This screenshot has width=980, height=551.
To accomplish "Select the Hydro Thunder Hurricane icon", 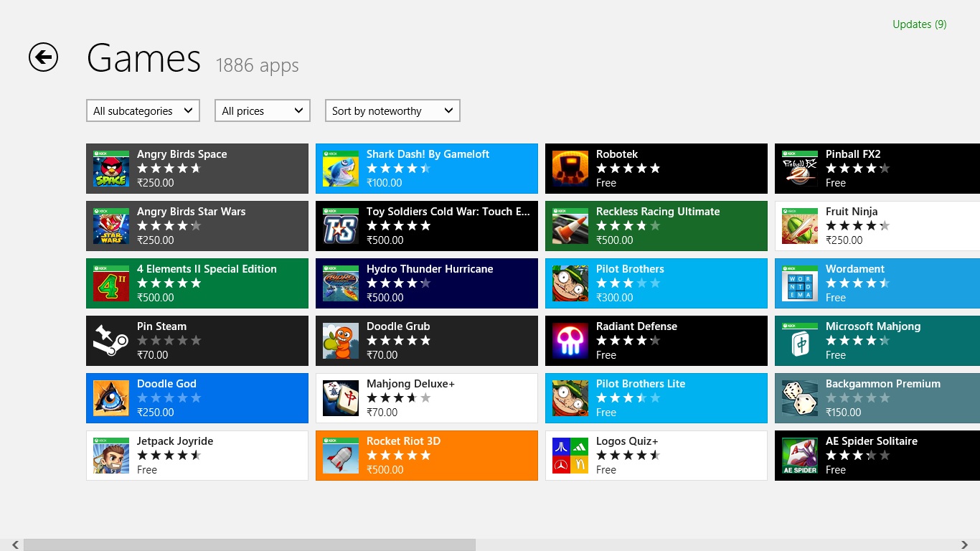I will pos(341,283).
